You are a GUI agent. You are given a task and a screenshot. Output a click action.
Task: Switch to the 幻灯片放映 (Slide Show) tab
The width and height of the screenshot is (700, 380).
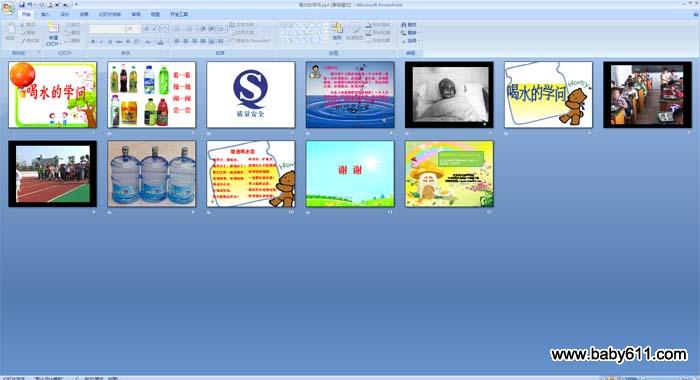(110, 14)
